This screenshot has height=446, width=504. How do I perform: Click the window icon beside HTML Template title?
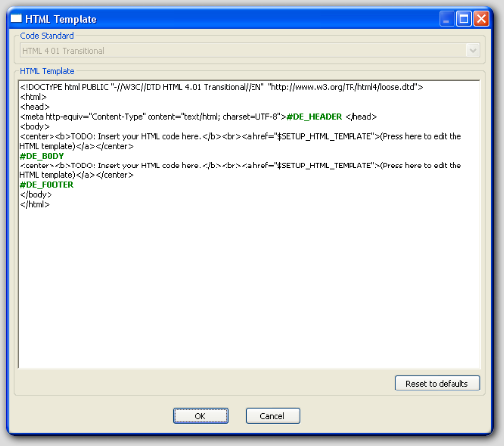point(16,18)
